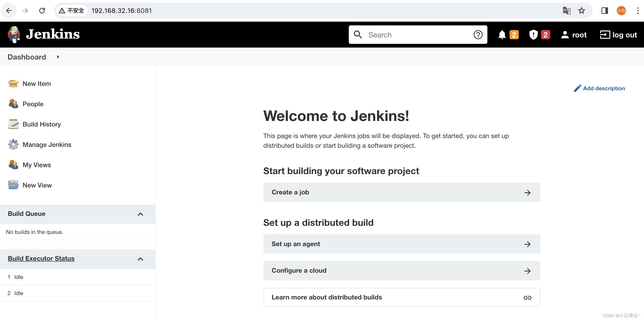Open the Dashboard breadcrumb link

27,57
